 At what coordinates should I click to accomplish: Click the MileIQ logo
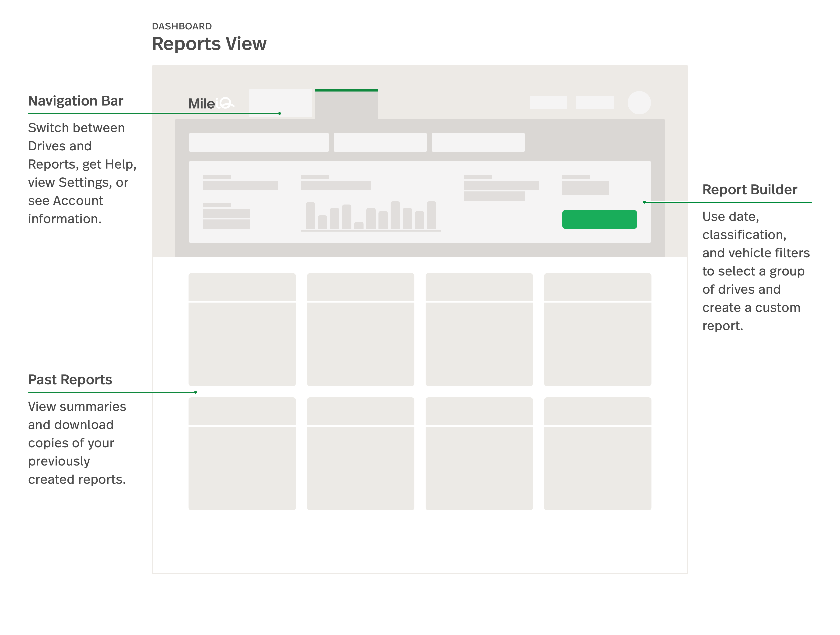click(x=211, y=103)
